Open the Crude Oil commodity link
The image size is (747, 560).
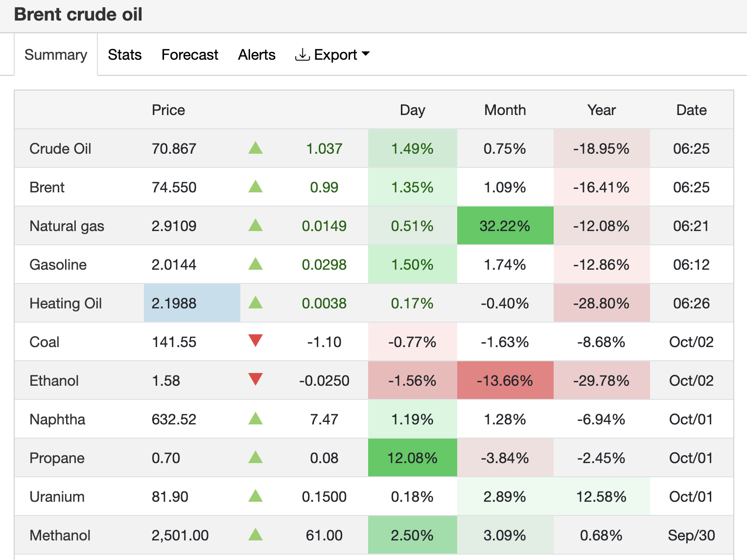pyautogui.click(x=60, y=148)
